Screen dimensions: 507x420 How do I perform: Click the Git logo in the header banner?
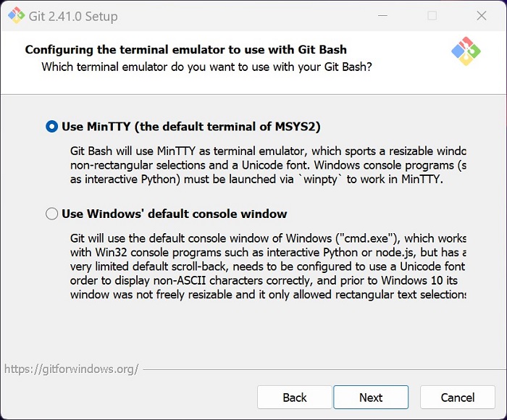(x=466, y=51)
